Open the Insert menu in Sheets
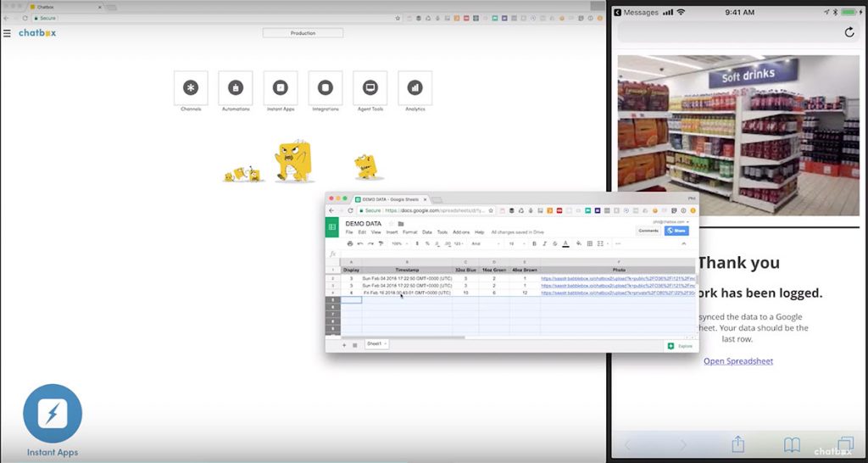 click(x=392, y=232)
